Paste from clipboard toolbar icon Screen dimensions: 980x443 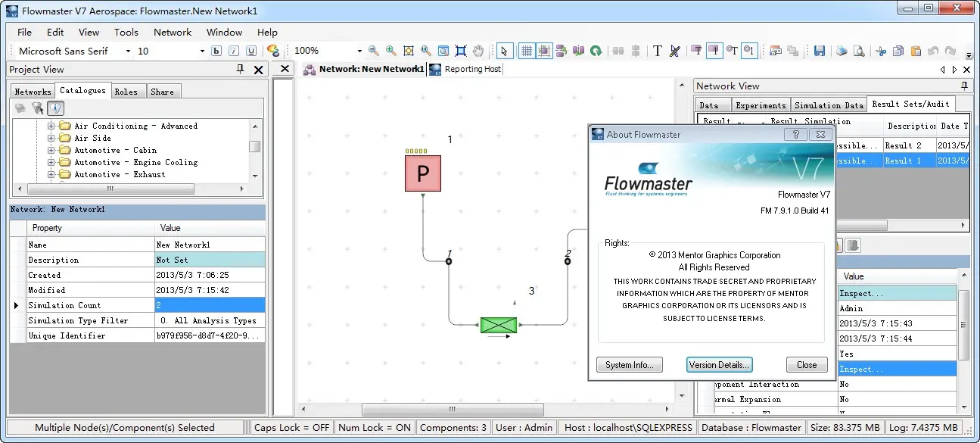click(916, 51)
